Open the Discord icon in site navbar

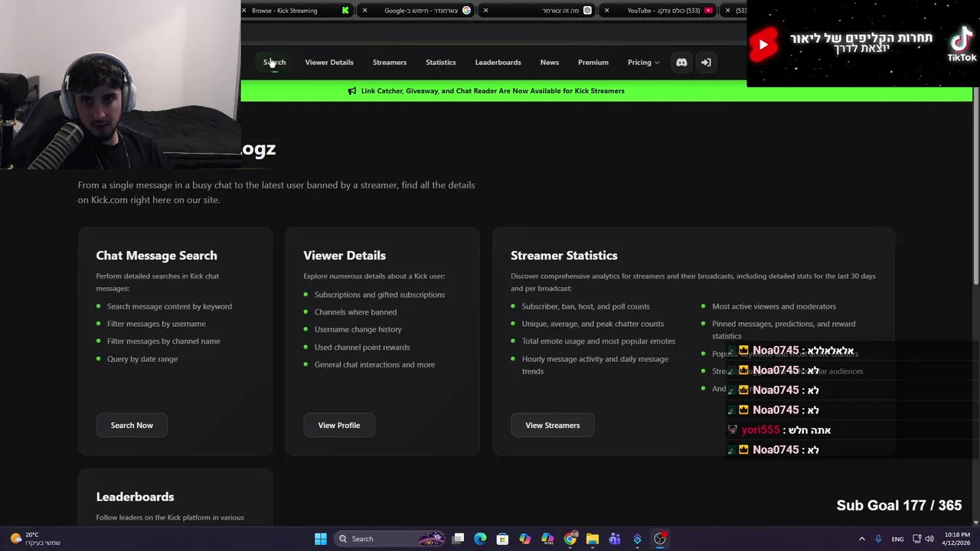[x=681, y=62]
